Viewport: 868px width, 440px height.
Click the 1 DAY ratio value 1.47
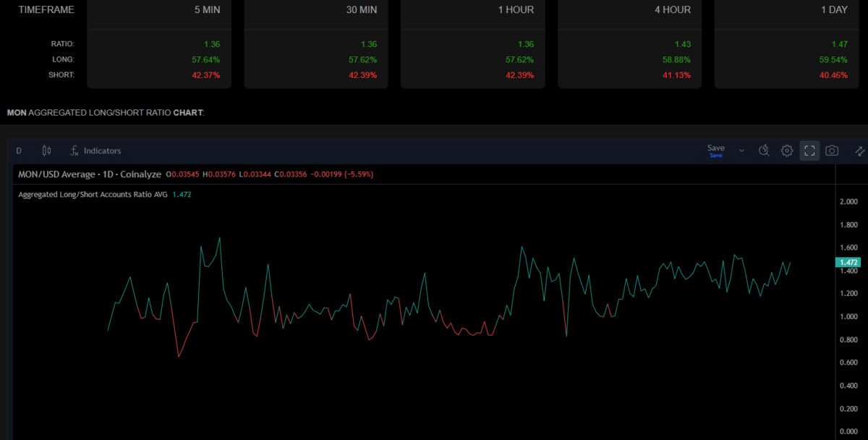(x=839, y=44)
